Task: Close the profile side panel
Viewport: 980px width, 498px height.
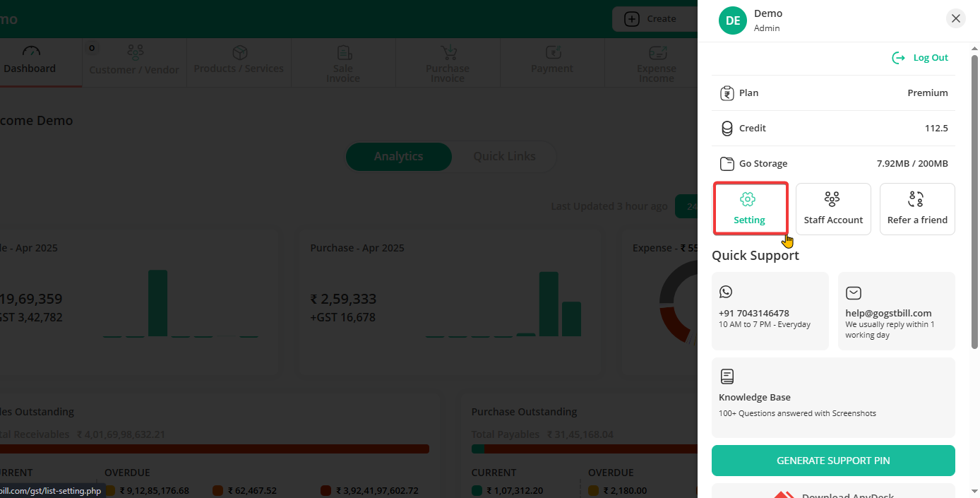Action: point(955,18)
